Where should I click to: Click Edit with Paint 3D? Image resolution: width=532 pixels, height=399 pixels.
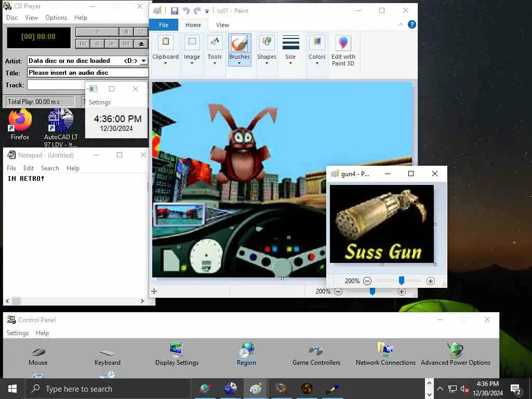point(343,50)
